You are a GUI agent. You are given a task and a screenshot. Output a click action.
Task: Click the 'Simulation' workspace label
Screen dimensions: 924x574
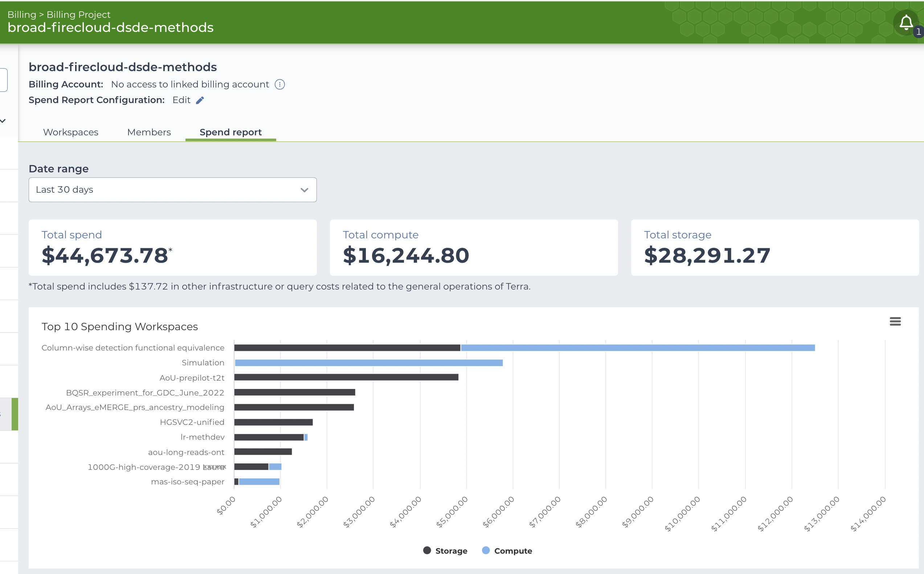coord(203,362)
